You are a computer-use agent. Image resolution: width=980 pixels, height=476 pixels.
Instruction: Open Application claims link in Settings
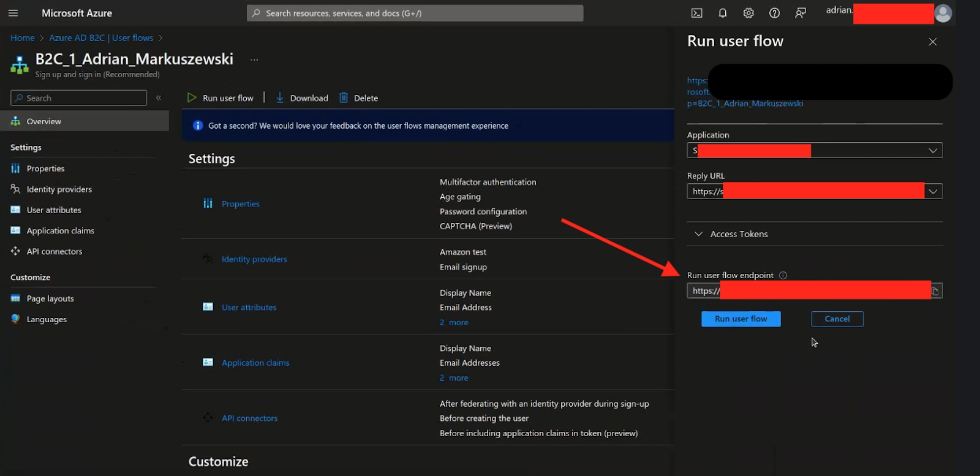point(255,363)
